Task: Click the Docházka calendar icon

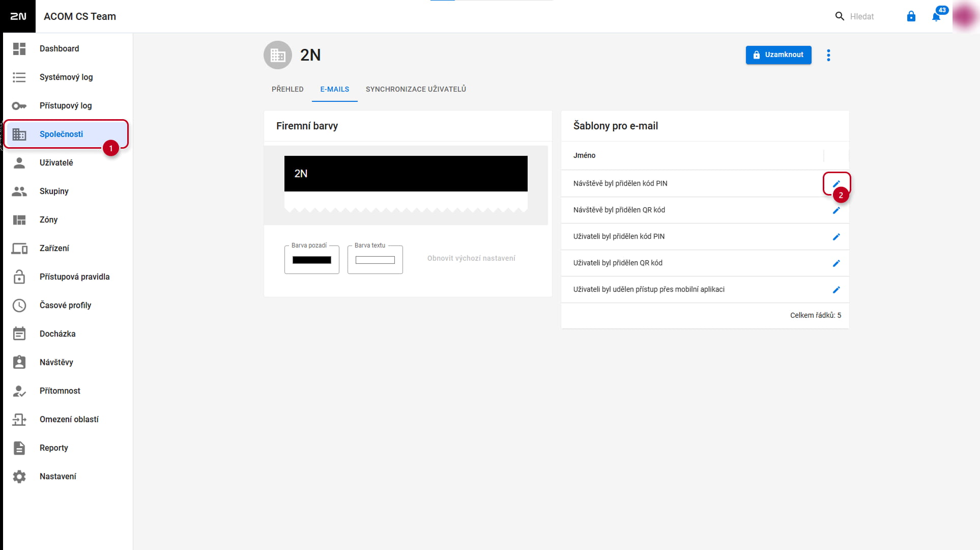Action: (x=19, y=334)
